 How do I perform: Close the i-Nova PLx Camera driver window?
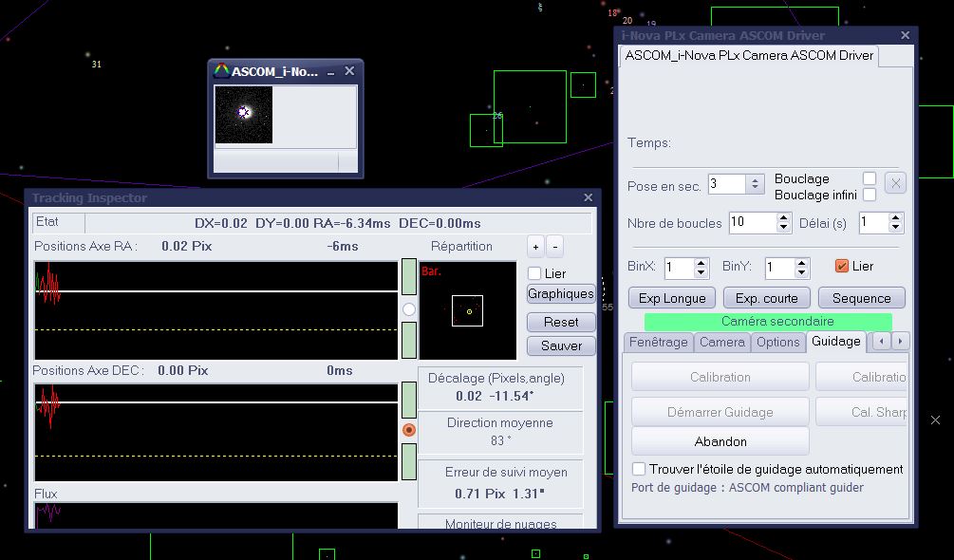pyautogui.click(x=906, y=35)
